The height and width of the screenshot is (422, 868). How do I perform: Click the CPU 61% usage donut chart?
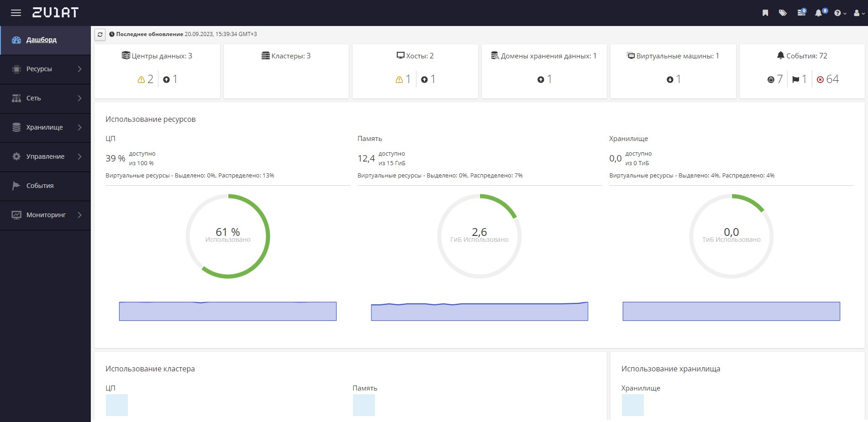tap(228, 236)
